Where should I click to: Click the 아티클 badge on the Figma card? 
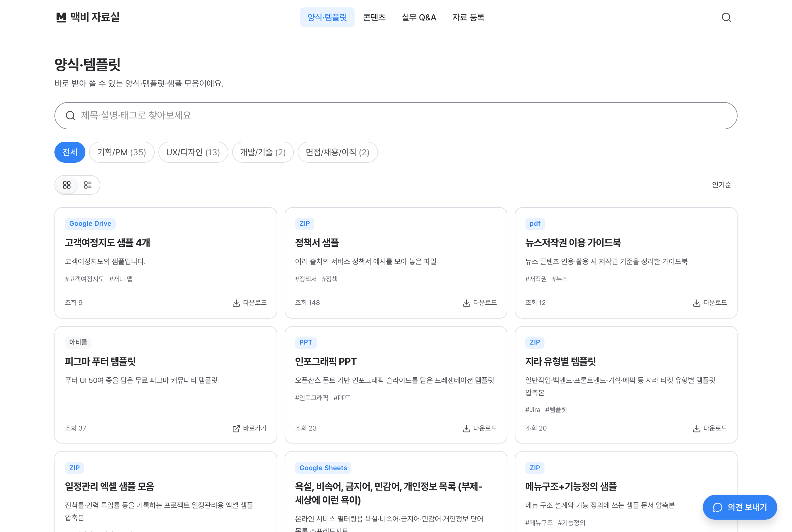point(78,342)
